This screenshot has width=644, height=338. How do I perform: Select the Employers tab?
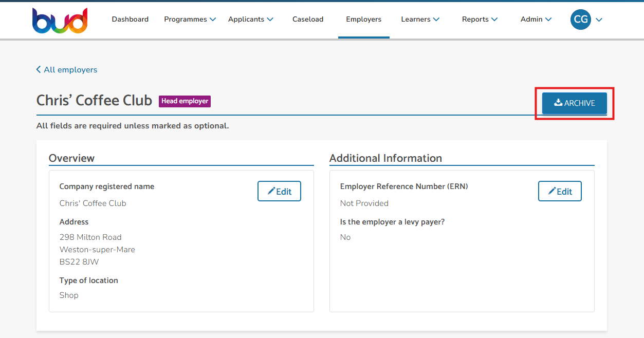coord(363,20)
